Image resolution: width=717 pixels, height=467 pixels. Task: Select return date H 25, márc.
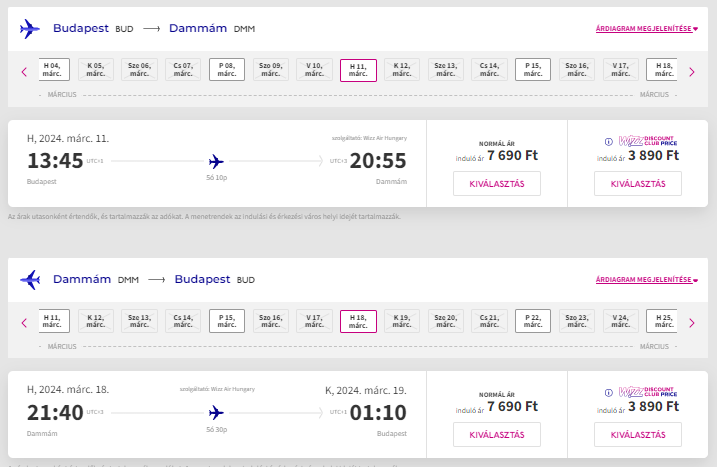tap(662, 321)
